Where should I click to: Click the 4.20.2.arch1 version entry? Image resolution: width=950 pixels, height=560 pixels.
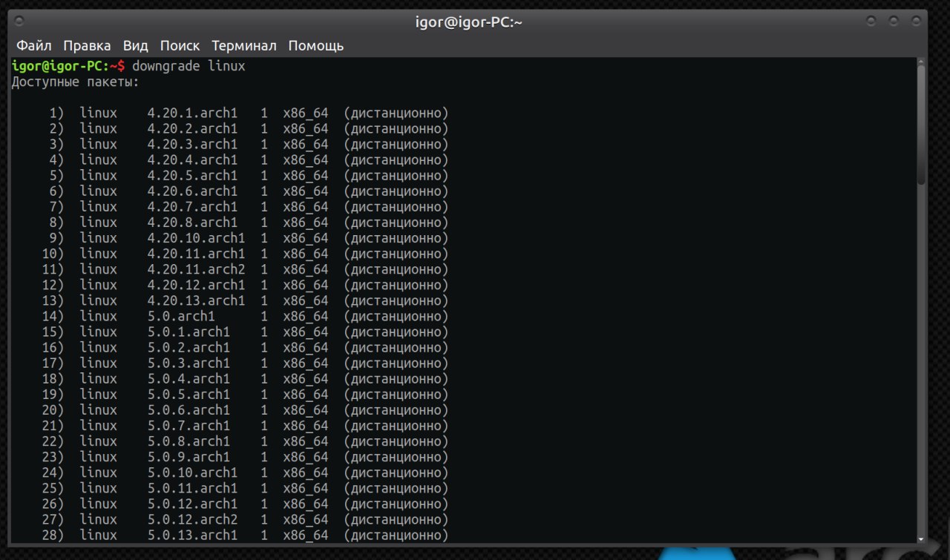tap(192, 129)
